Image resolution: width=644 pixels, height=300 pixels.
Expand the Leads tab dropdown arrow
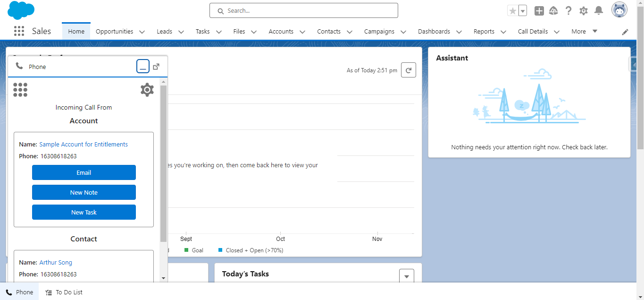coord(181,32)
